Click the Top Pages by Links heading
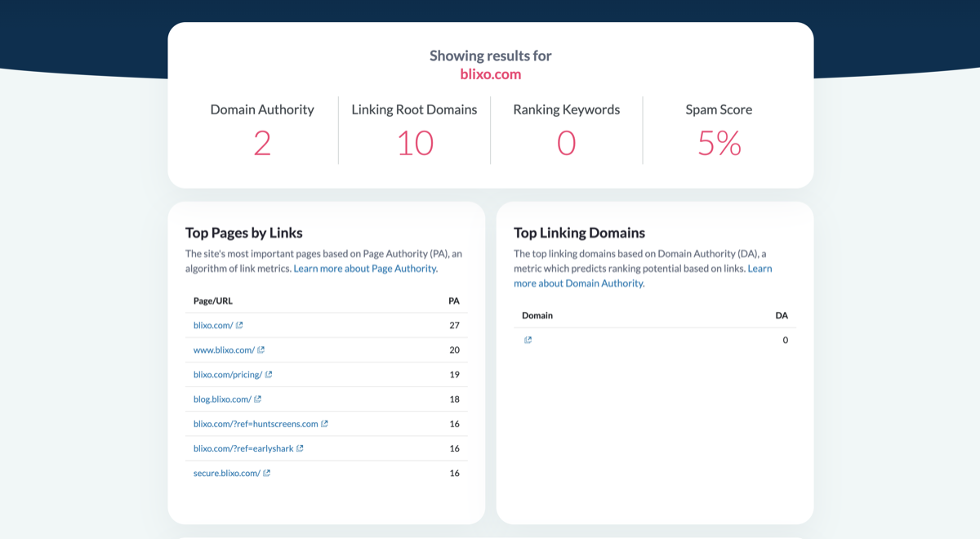 244,233
